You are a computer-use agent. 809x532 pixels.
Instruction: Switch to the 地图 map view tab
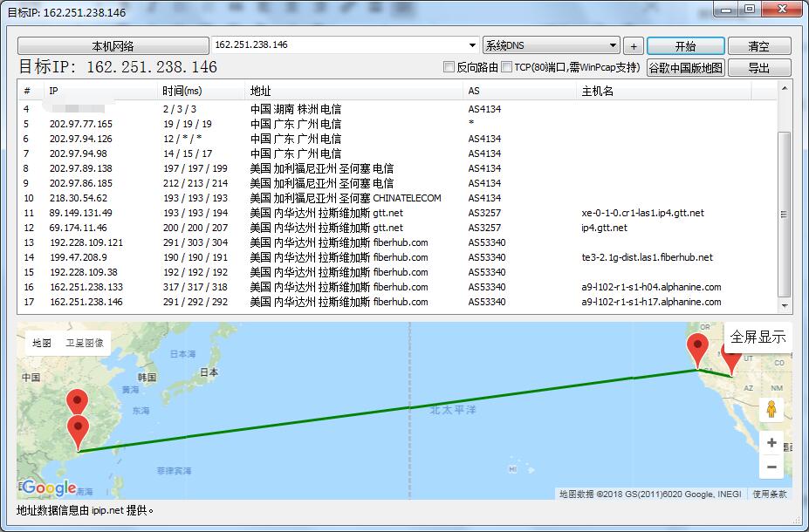(42, 343)
